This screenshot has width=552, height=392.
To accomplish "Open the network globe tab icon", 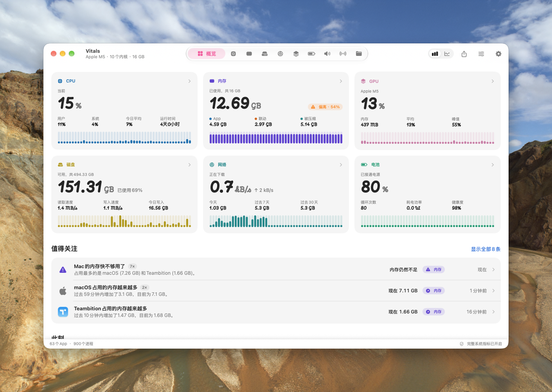I will coord(280,54).
